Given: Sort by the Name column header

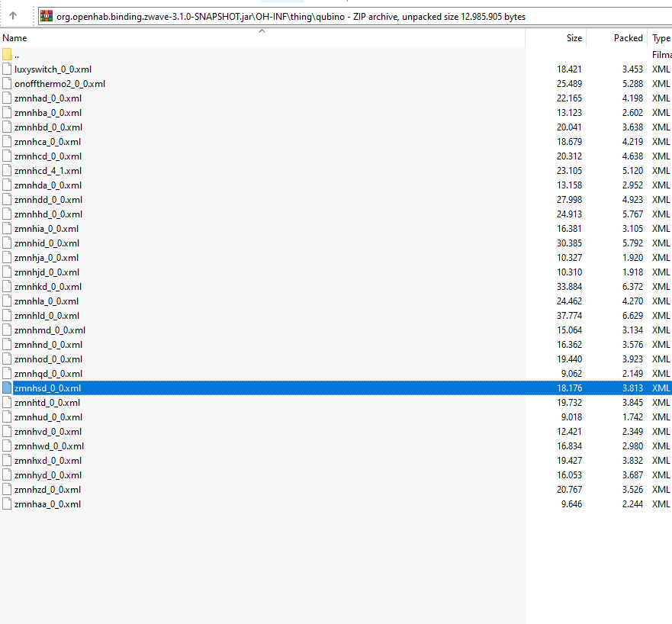Looking at the screenshot, I should click(14, 37).
